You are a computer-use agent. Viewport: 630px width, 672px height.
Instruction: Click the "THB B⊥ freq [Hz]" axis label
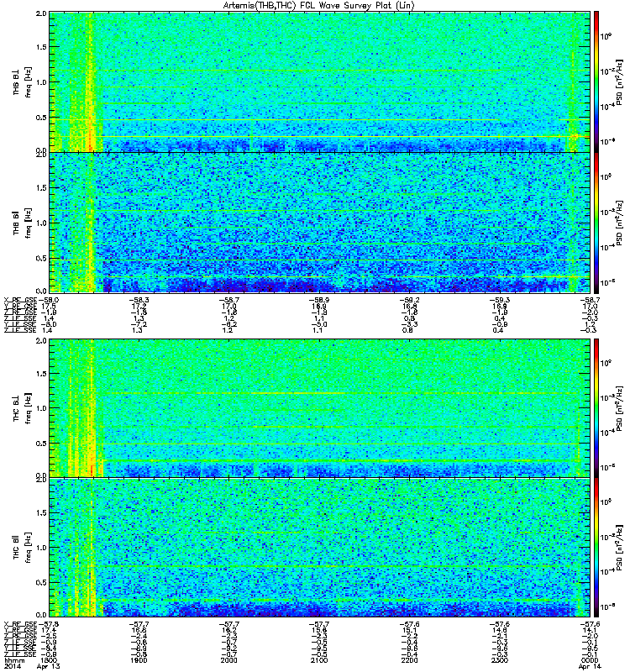pyautogui.click(x=22, y=82)
